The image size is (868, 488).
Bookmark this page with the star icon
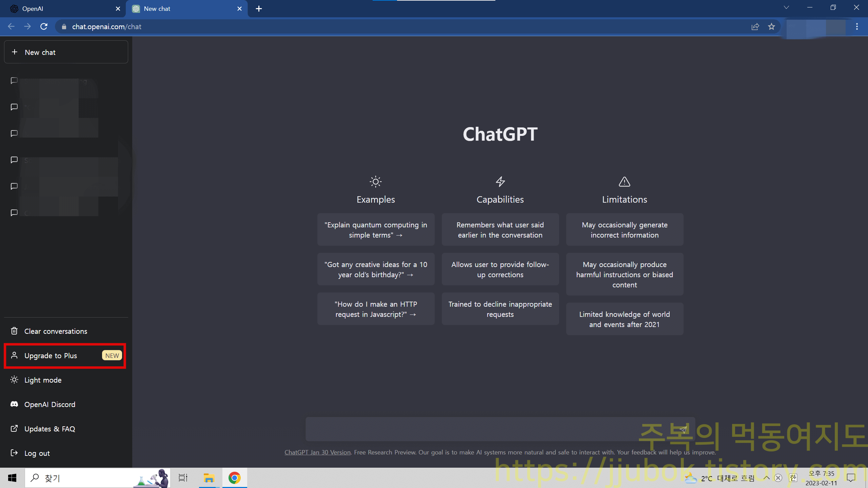pyautogui.click(x=771, y=26)
